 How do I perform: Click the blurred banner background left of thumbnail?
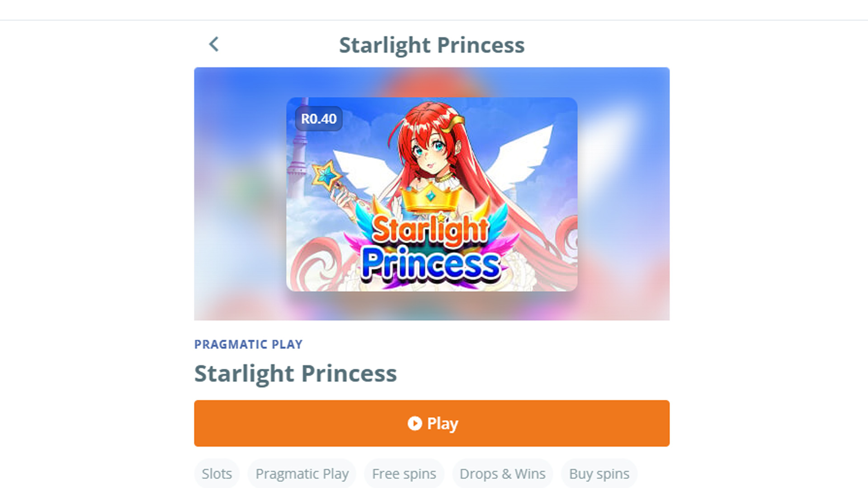pos(240,194)
